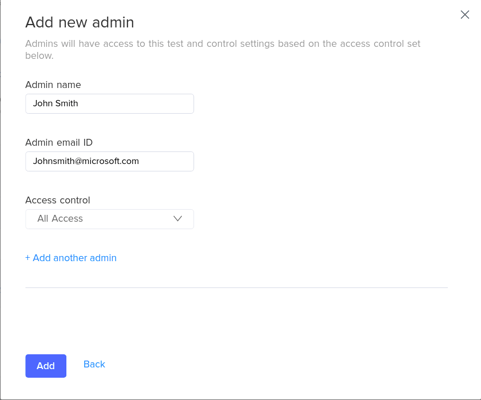Image resolution: width=481 pixels, height=400 pixels.
Task: Click the All Access placeholder text
Action: click(x=60, y=219)
